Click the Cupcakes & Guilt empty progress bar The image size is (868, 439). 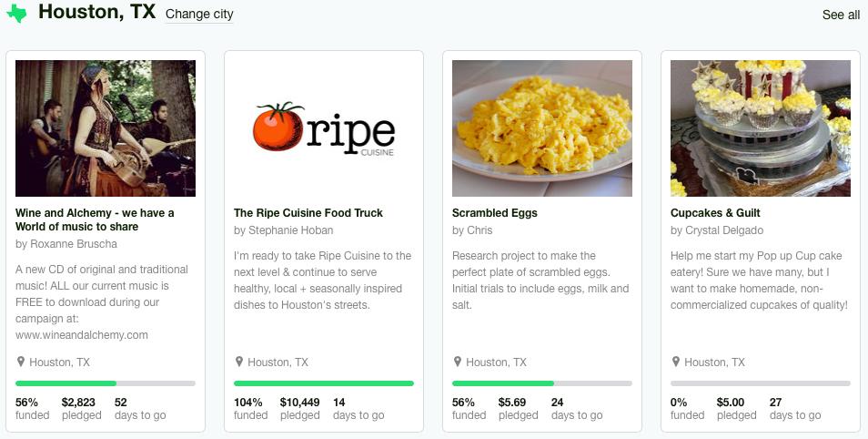[x=761, y=383]
